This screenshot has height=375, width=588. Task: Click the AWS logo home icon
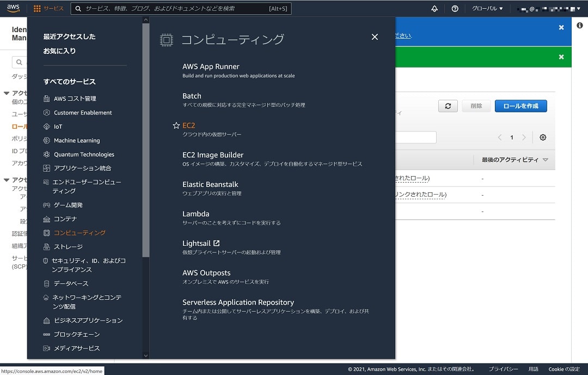click(13, 8)
